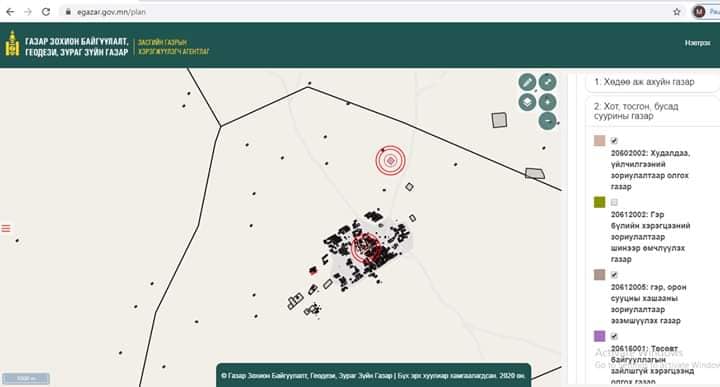Select the pencil draw tool on map
Screen dimensions: 720x387
coord(527,82)
